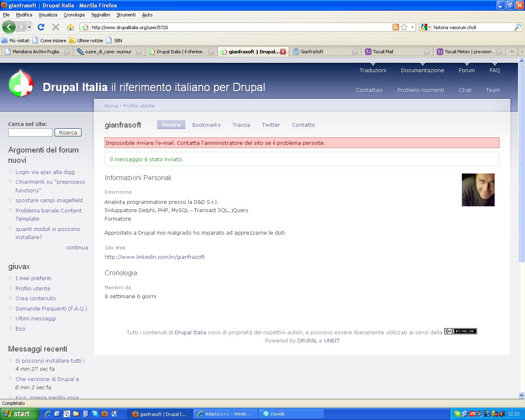Subscribe via the RSS feed icon in the address bar

[x=396, y=27]
